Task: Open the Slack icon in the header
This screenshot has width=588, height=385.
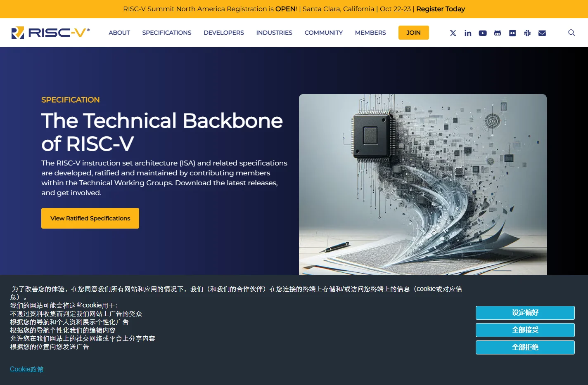Action: point(527,33)
